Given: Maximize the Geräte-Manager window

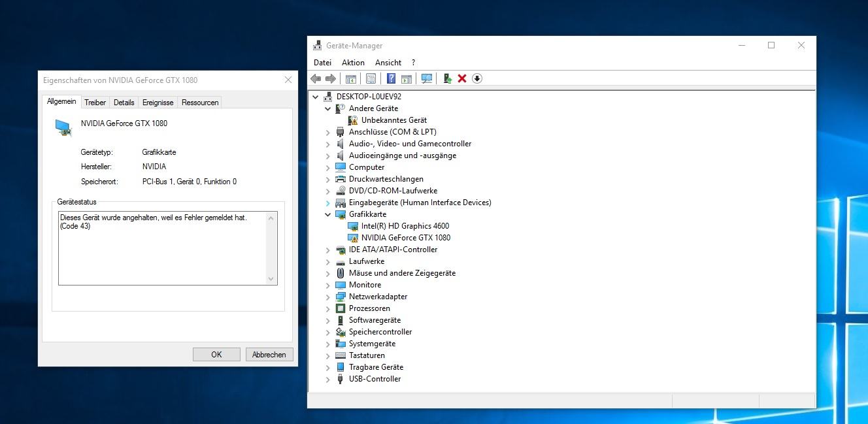Looking at the screenshot, I should (771, 45).
